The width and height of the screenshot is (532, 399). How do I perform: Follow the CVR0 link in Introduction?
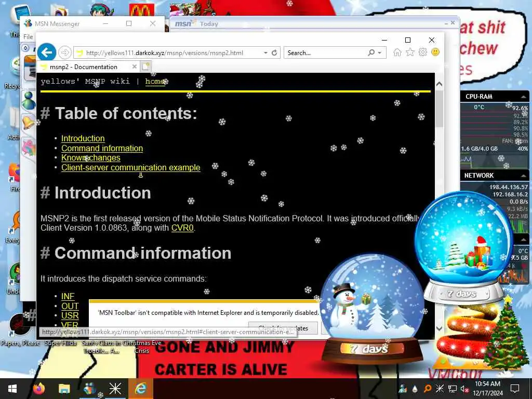point(182,228)
